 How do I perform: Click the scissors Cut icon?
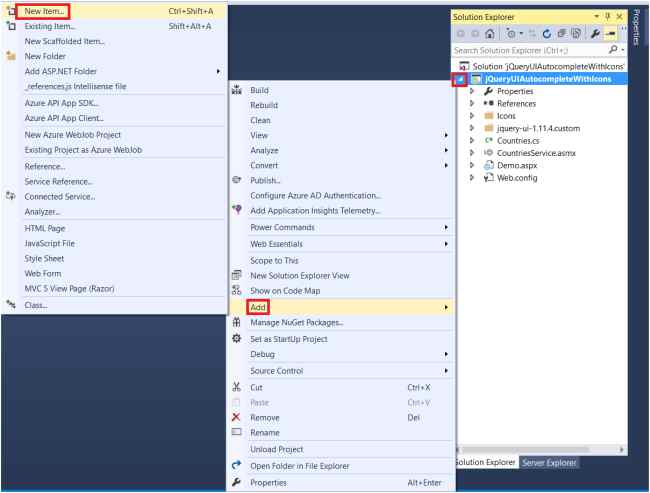(x=237, y=387)
